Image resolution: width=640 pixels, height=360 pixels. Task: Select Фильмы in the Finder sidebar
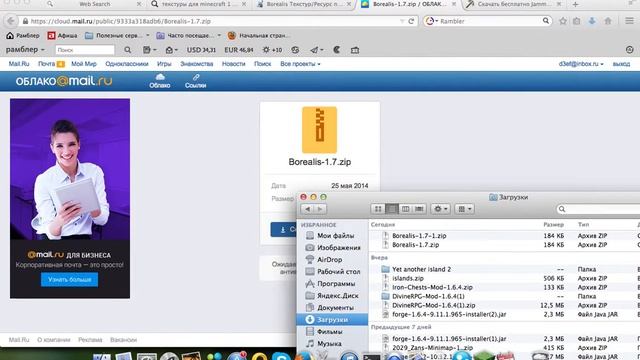[330, 332]
